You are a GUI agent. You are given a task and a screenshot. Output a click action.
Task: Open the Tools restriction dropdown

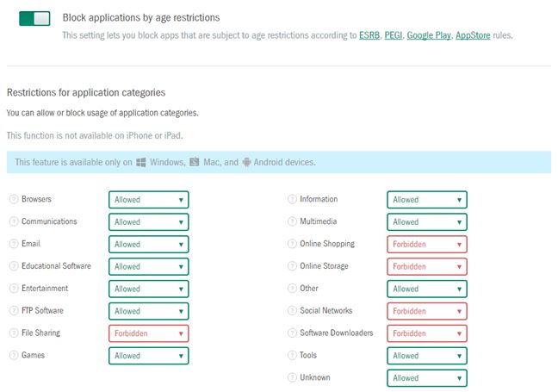(427, 356)
